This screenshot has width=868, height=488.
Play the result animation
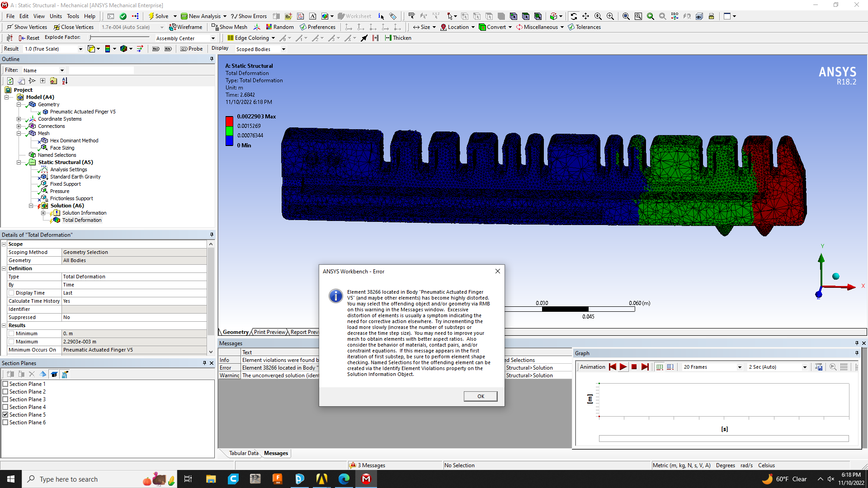coord(623,367)
